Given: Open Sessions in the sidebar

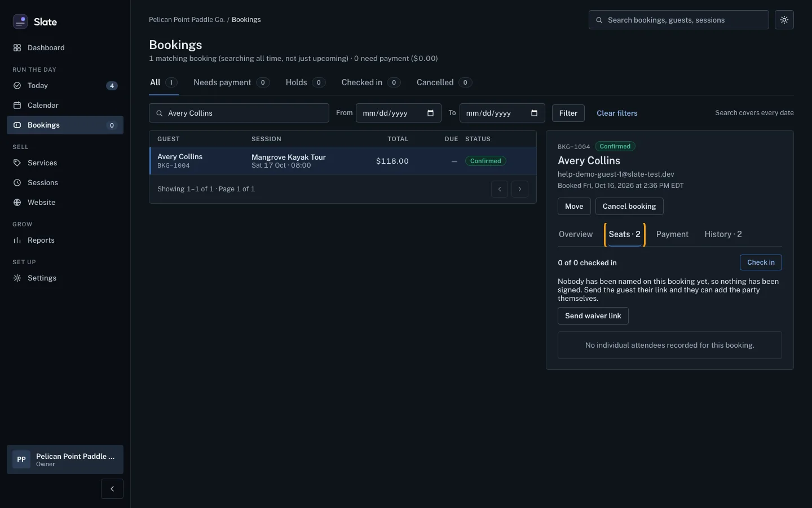Looking at the screenshot, I should (x=65, y=183).
